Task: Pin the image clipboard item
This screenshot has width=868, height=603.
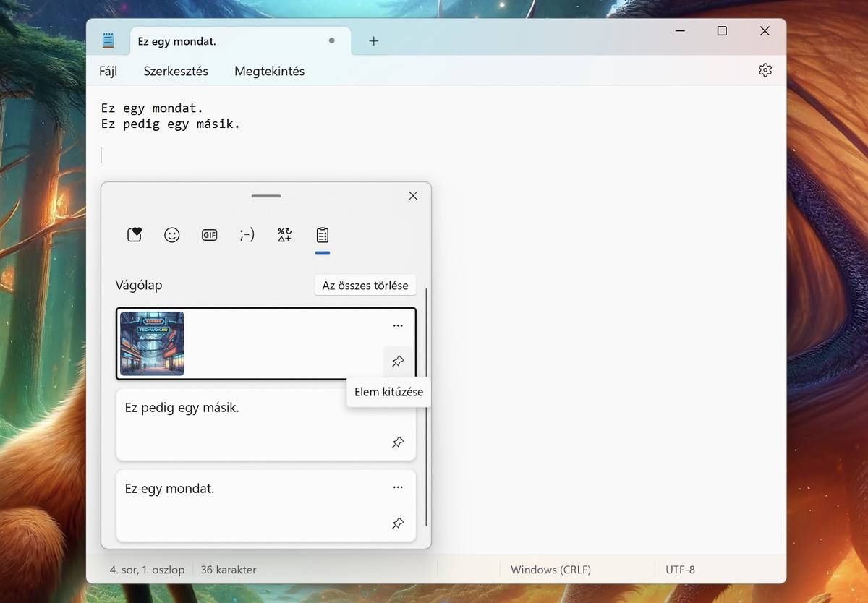Action: click(x=398, y=362)
